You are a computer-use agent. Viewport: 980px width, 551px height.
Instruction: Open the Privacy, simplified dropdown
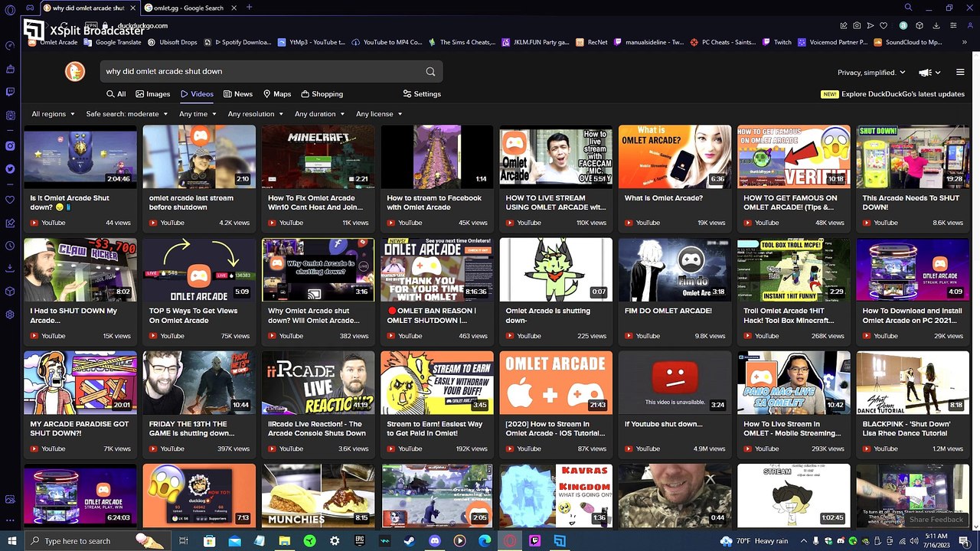click(x=871, y=73)
